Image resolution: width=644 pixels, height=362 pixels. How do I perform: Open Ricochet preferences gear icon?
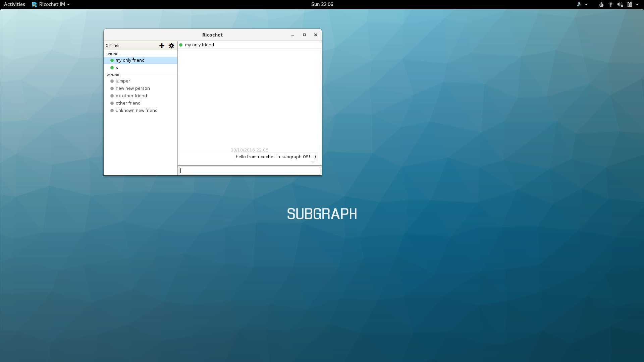171,46
